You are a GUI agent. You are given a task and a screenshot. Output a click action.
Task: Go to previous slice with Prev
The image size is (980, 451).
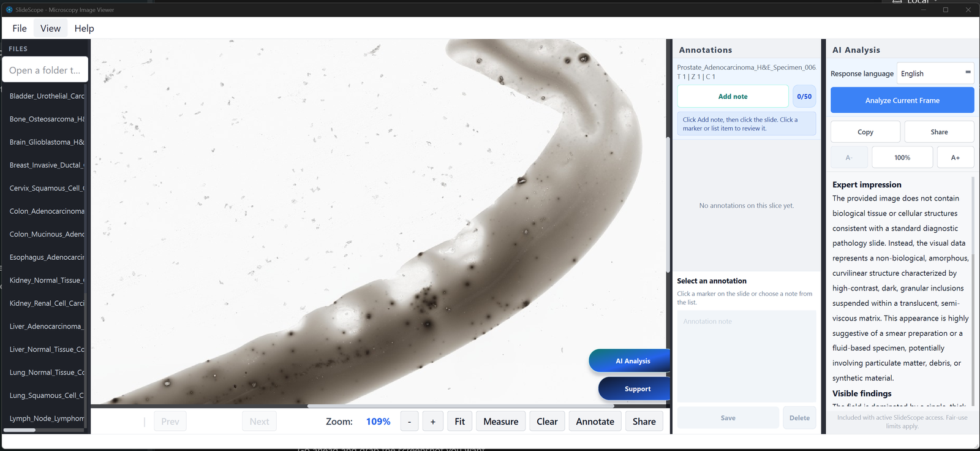click(x=170, y=422)
